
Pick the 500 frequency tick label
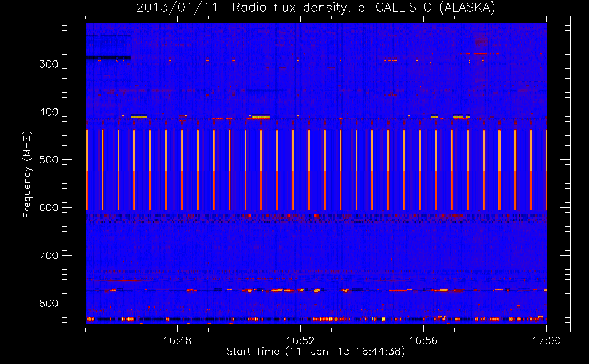(x=49, y=160)
